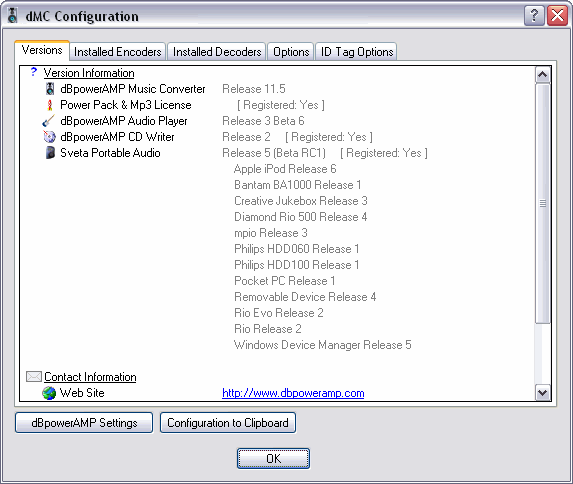Viewport: 573px width, 484px height.
Task: Click the scrollbar up arrow
Action: pyautogui.click(x=543, y=75)
